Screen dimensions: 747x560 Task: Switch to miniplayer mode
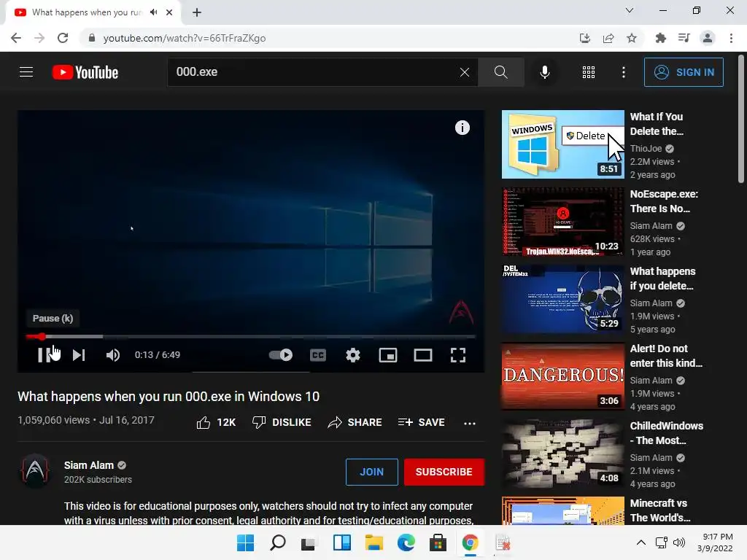tap(388, 355)
